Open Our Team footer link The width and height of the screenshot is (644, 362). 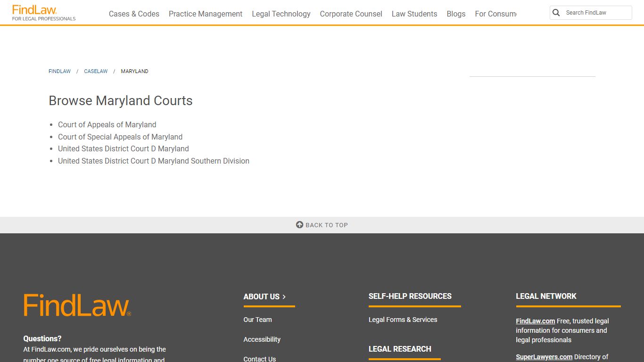point(257,320)
